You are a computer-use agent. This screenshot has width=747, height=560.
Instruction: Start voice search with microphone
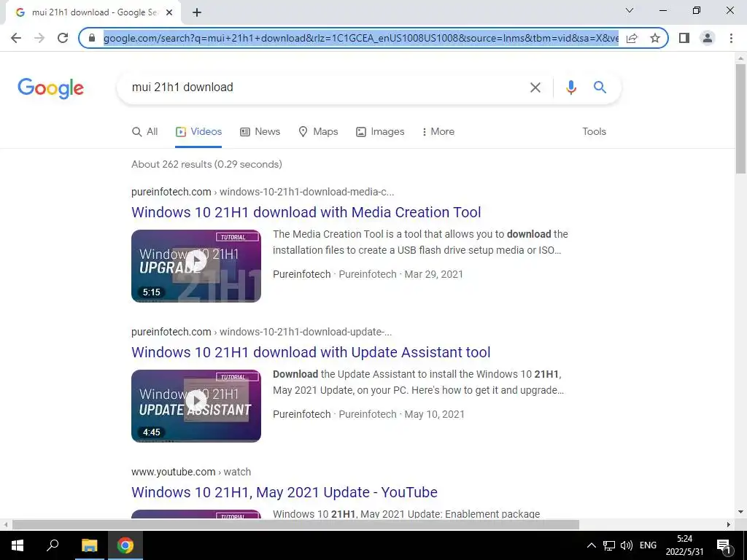[570, 87]
